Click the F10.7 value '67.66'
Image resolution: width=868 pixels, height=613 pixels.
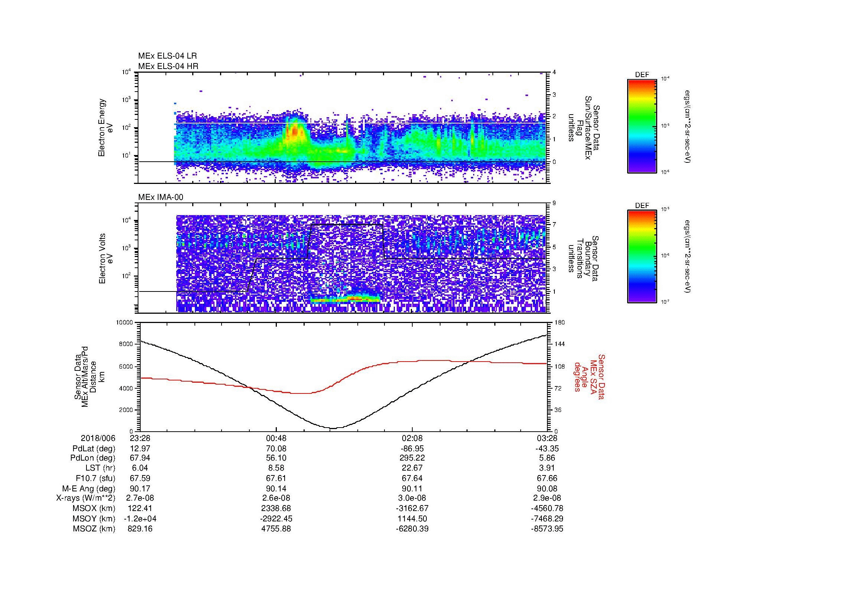[547, 478]
